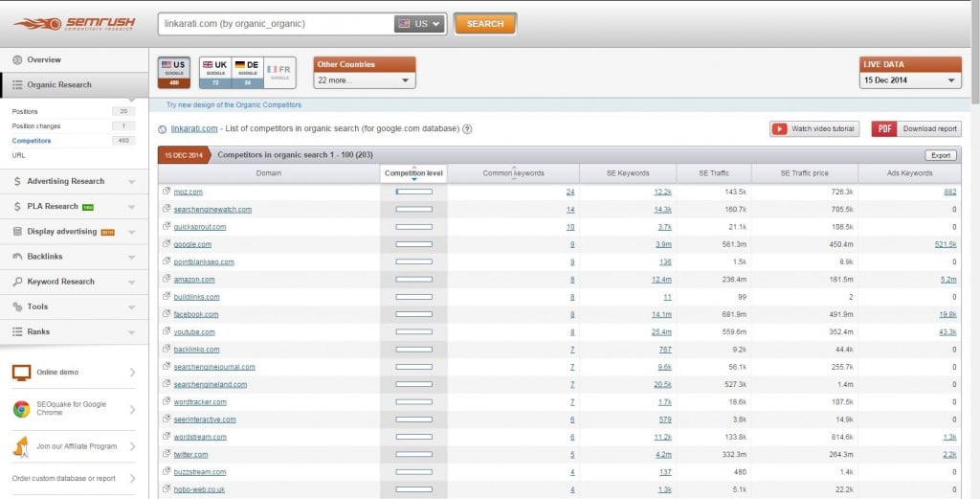Select the US Google database
The height and width of the screenshot is (499, 980).
click(173, 73)
